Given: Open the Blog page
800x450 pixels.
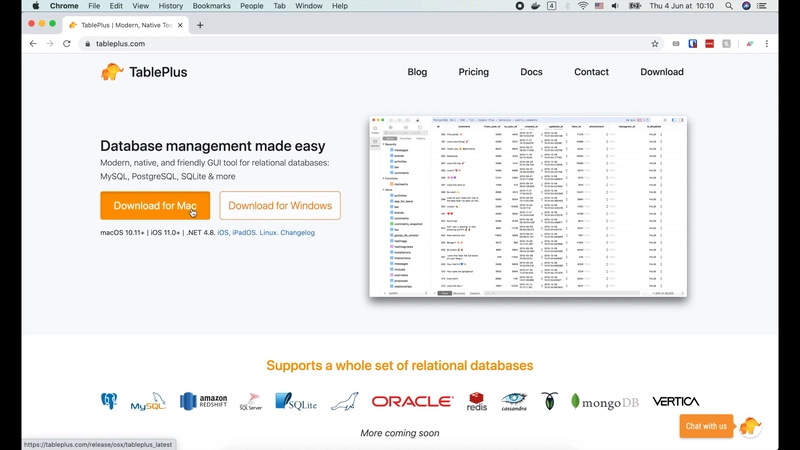Looking at the screenshot, I should pyautogui.click(x=417, y=72).
